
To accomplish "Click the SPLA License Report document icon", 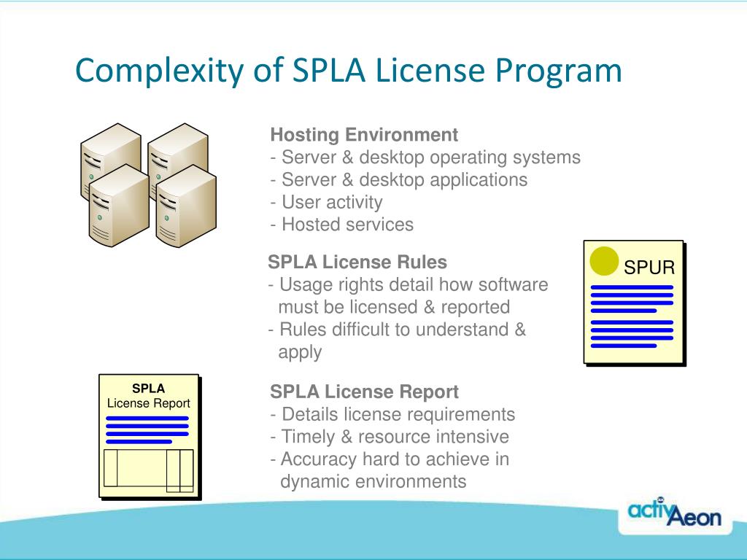I will (x=150, y=437).
